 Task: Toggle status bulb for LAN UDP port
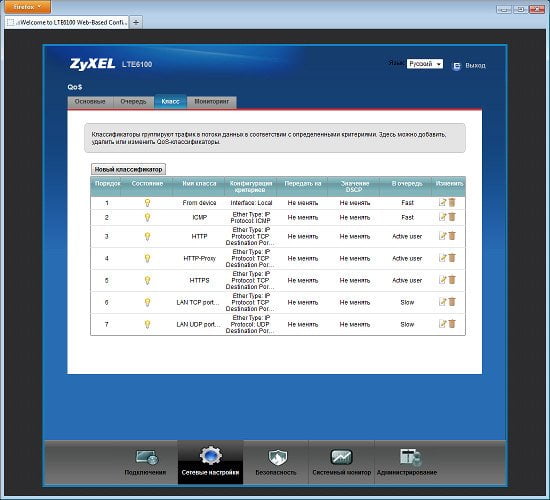tap(147, 324)
